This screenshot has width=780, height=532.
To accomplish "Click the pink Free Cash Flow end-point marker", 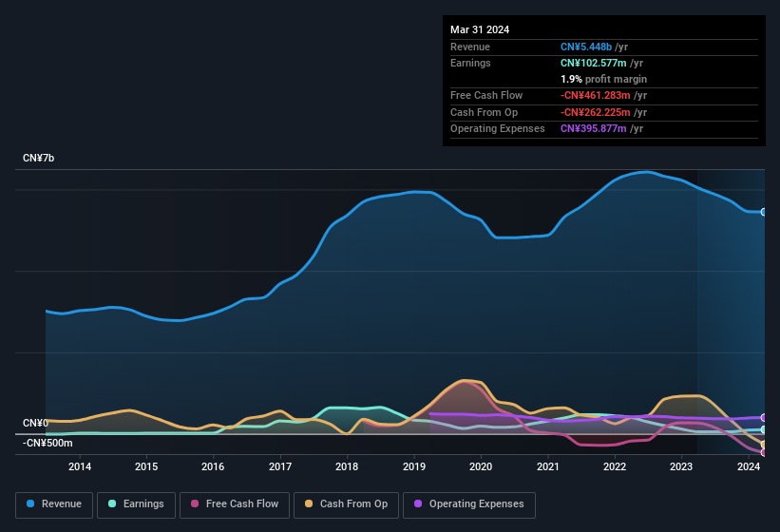I will [764, 452].
